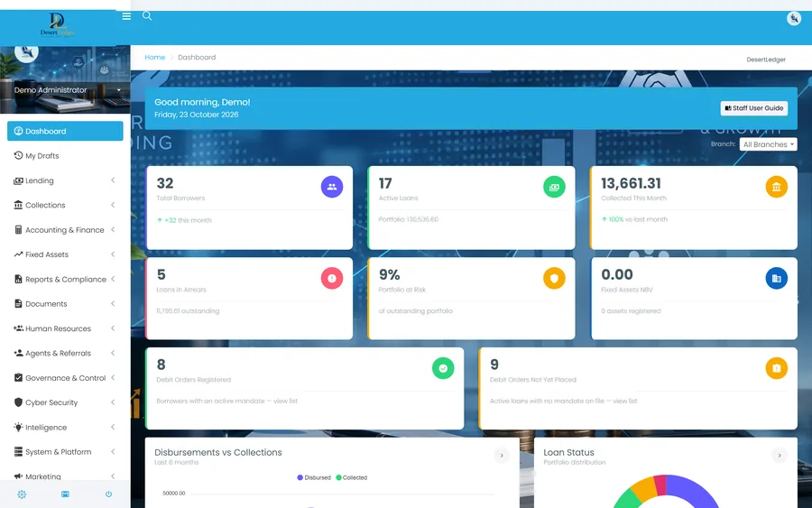Viewport: 812px width, 508px height.
Task: Open Fixed Assets menu item
Action: coord(65,254)
